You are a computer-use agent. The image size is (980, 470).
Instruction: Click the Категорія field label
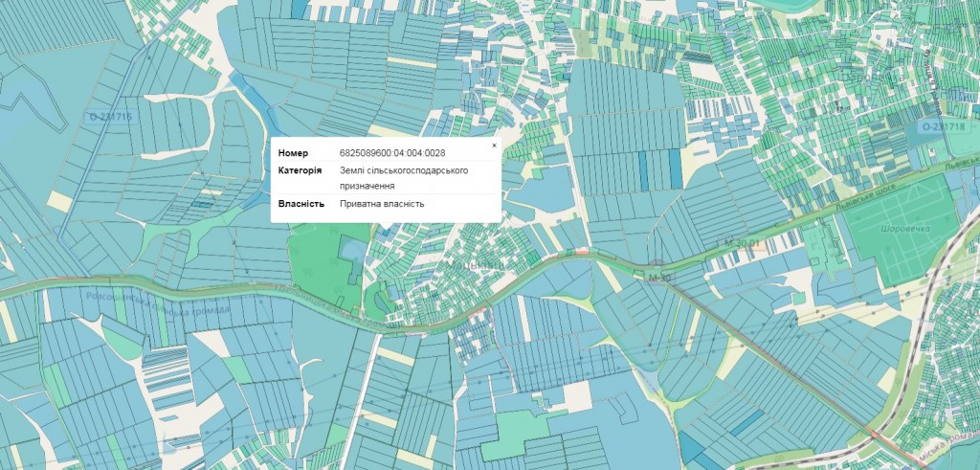click(x=301, y=170)
